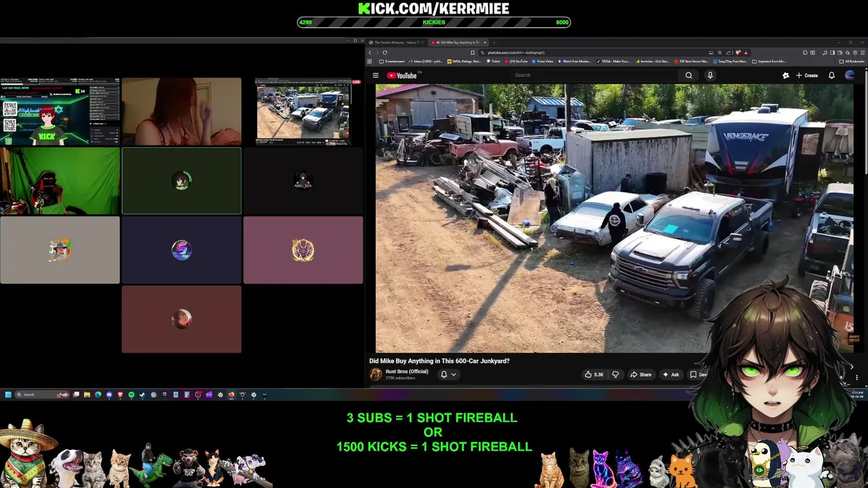This screenshot has height=488, width=868.
Task: Switch to The Double Whammy browser tab
Action: [x=397, y=42]
